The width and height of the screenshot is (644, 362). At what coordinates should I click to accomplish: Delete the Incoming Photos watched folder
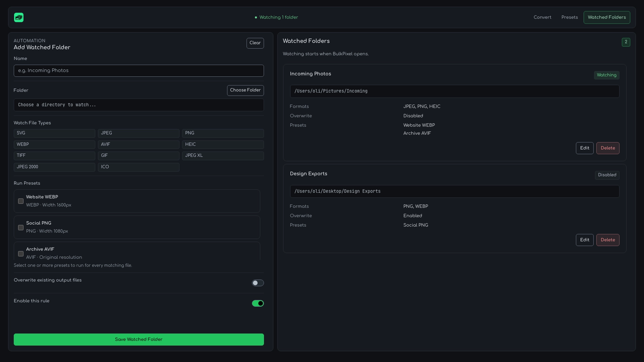(608, 148)
